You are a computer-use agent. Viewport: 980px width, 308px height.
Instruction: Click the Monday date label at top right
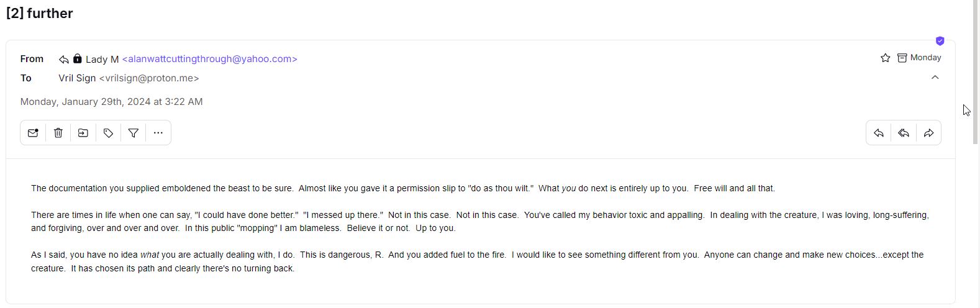pyautogui.click(x=925, y=58)
